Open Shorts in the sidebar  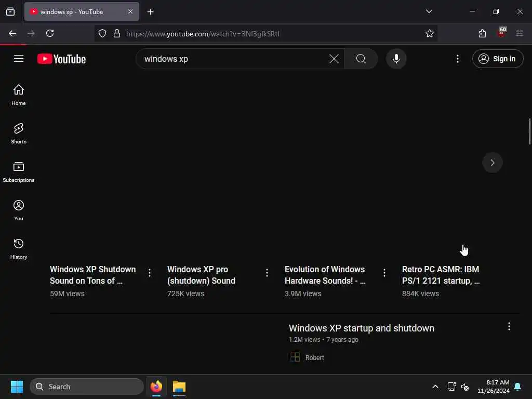point(19,134)
